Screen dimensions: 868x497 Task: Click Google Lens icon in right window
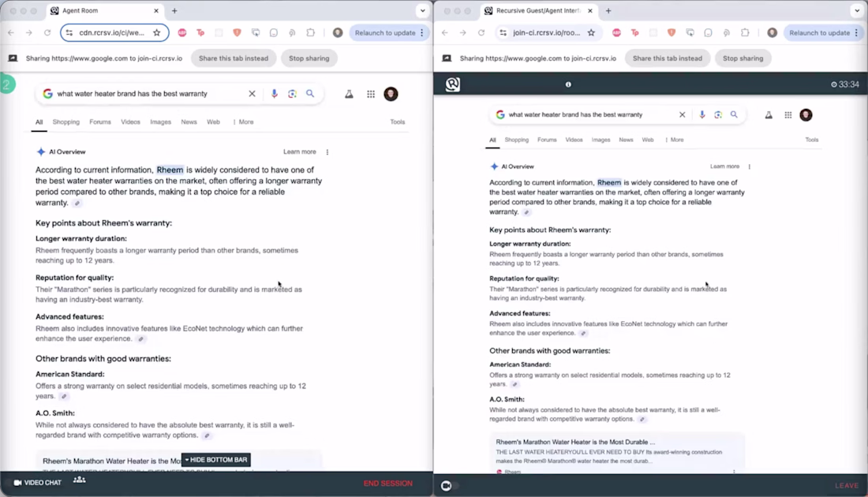point(718,114)
